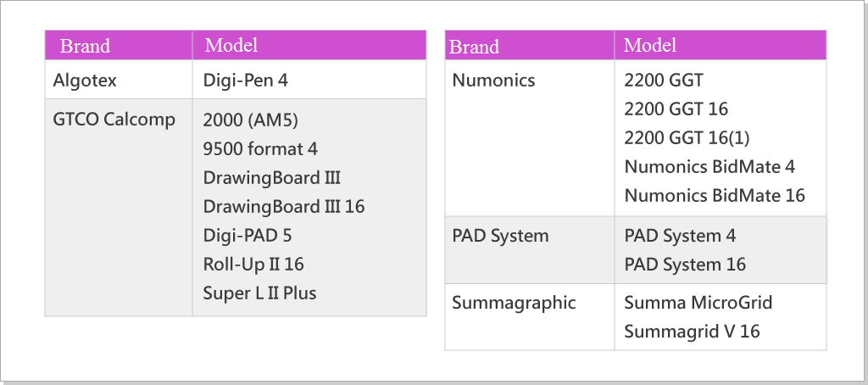
Task: Select the Summa MicroGrid model entry
Action: pyautogui.click(x=698, y=303)
